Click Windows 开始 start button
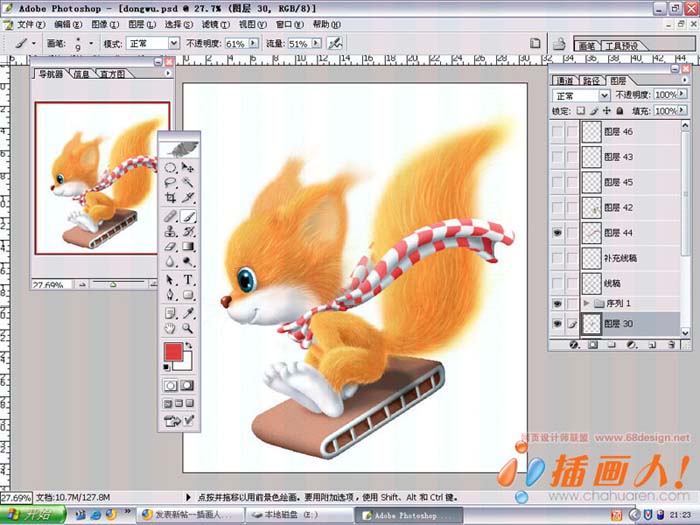 pos(32,515)
